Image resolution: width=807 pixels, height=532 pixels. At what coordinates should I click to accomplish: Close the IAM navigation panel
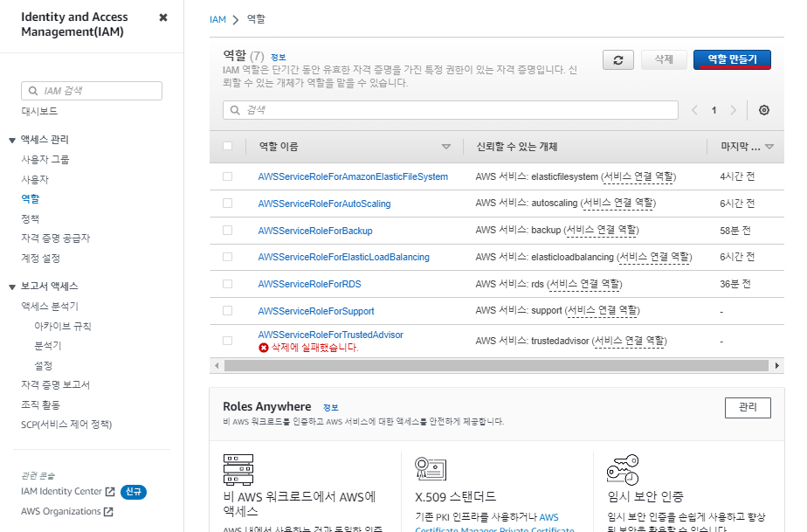163,17
